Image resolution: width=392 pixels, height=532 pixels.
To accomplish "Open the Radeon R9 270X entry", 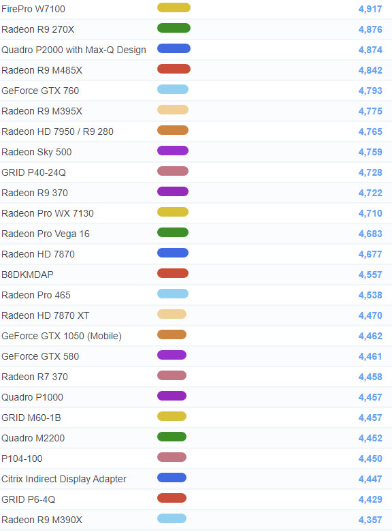I will coord(37,29).
